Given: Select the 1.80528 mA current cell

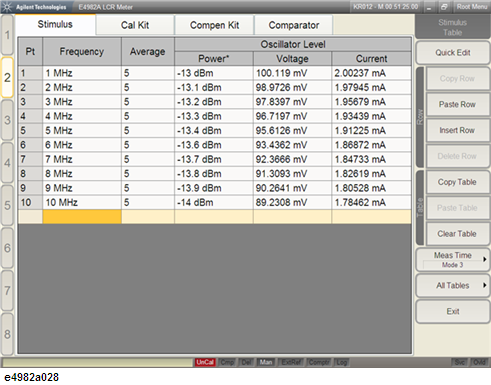Looking at the screenshot, I should (371, 188).
